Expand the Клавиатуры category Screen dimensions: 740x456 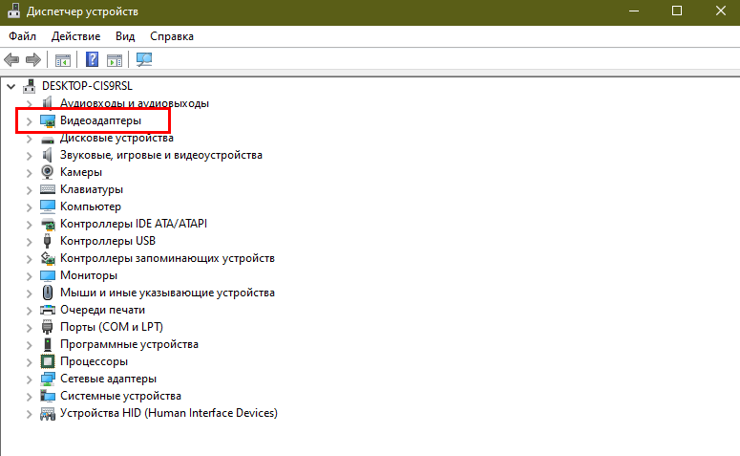pyautogui.click(x=29, y=190)
